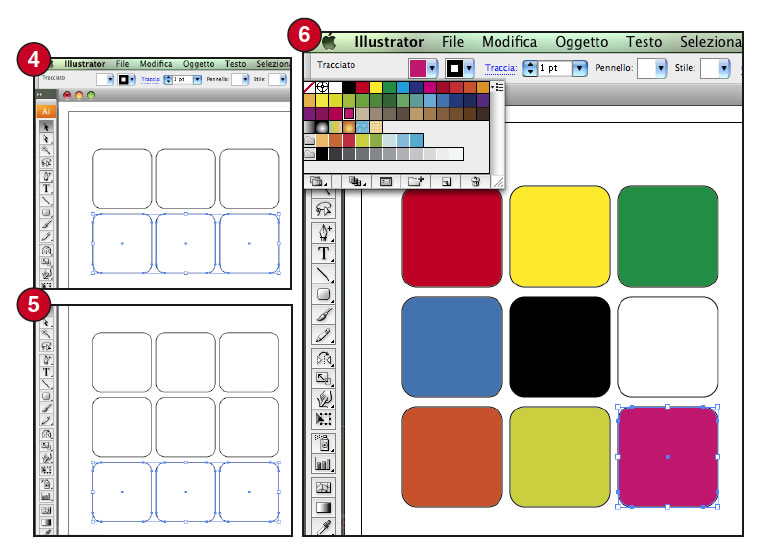Open the Illustrator menu in the colored-squares window
Image resolution: width=761 pixels, height=558 pixels.
[389, 42]
